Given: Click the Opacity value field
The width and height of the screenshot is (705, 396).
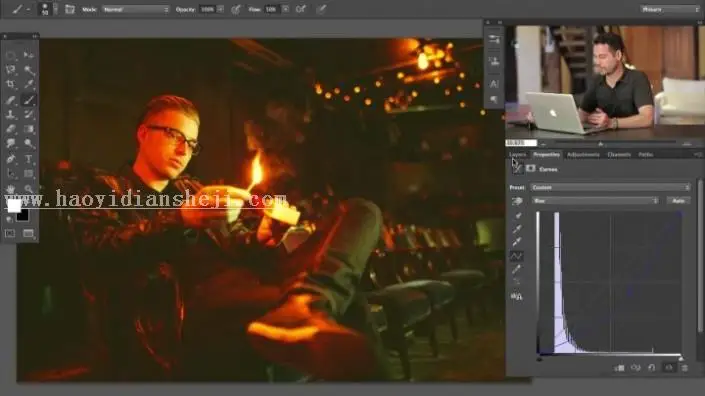Looking at the screenshot, I should [208, 9].
